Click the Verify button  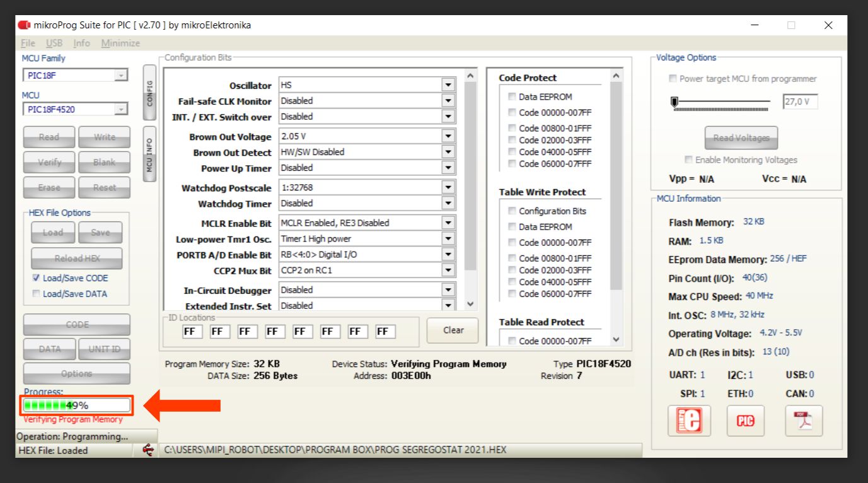tap(49, 163)
